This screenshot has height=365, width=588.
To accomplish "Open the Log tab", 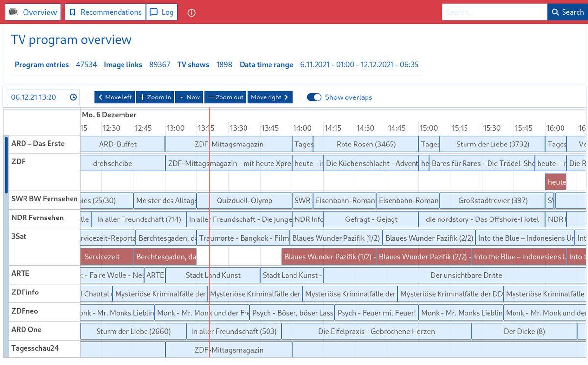I will tap(162, 12).
